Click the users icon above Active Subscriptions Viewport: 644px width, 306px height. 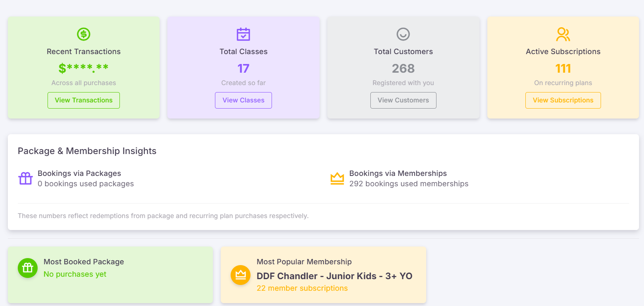click(563, 34)
